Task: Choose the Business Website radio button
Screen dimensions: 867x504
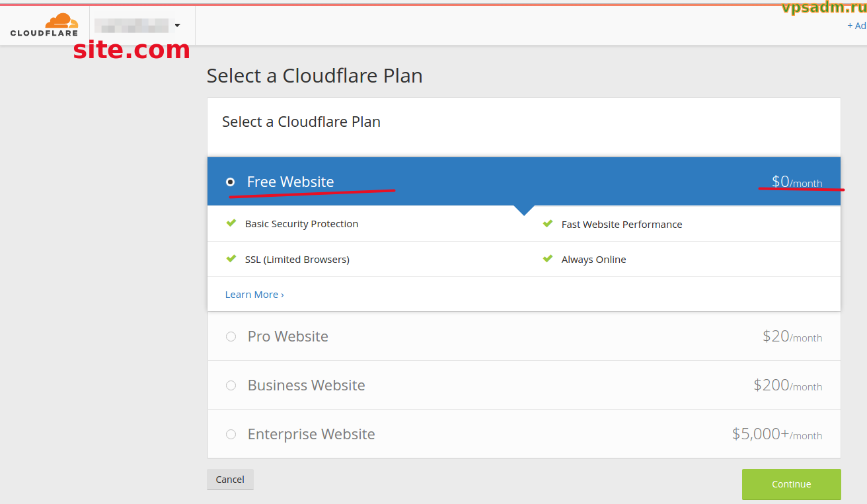Action: pyautogui.click(x=231, y=385)
